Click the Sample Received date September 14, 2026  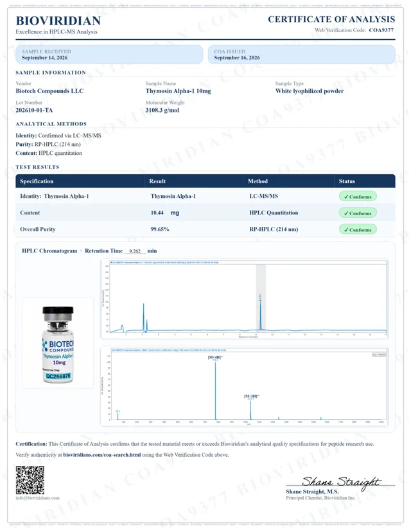(x=45, y=58)
